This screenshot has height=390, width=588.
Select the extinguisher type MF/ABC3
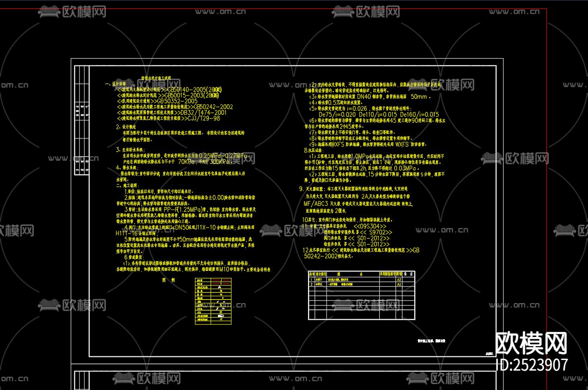click(x=315, y=203)
